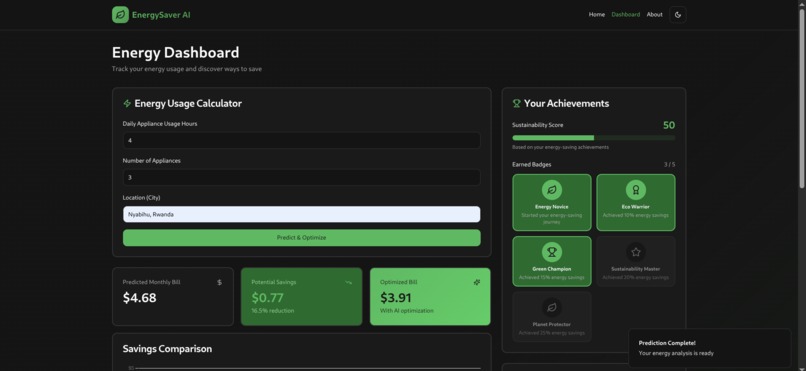Select the $3.91 optimized bill value

[x=396, y=298]
